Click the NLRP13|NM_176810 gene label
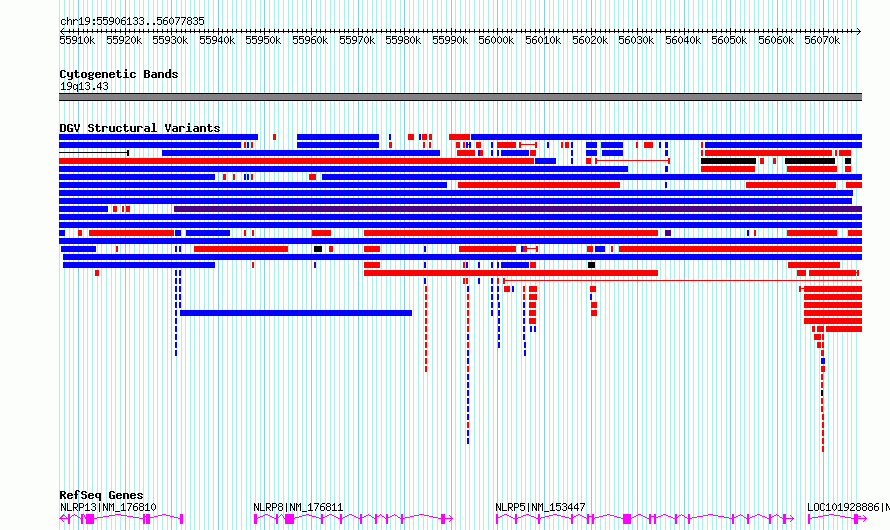This screenshot has width=890, height=530. click(108, 507)
